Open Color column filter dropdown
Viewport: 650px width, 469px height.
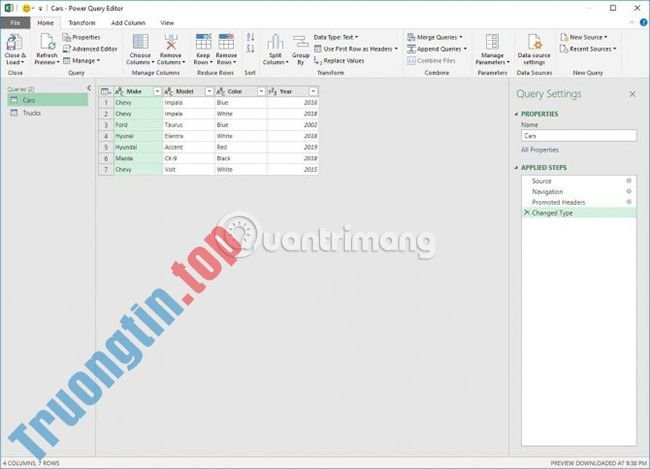tap(261, 92)
